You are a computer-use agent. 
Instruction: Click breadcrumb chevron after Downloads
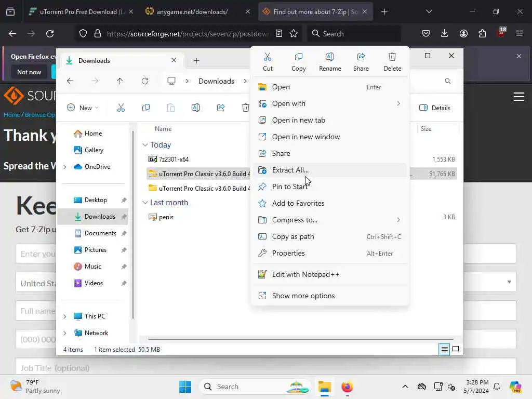[x=245, y=81]
